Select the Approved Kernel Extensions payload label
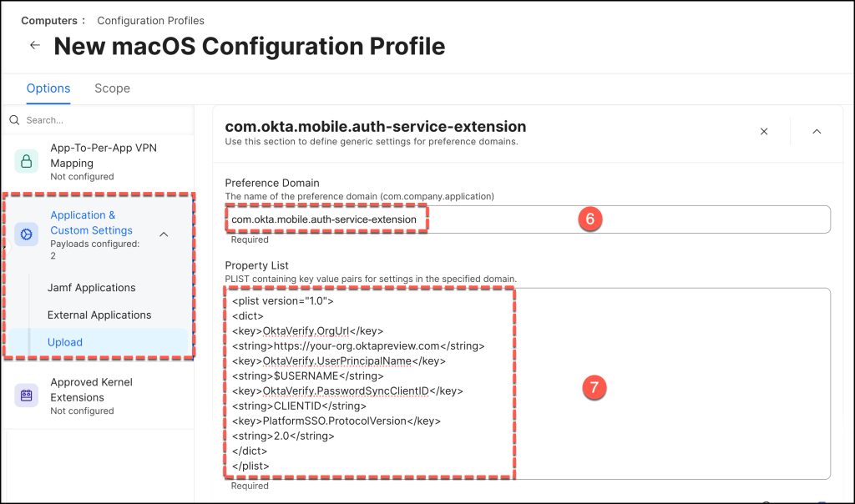 (x=91, y=390)
